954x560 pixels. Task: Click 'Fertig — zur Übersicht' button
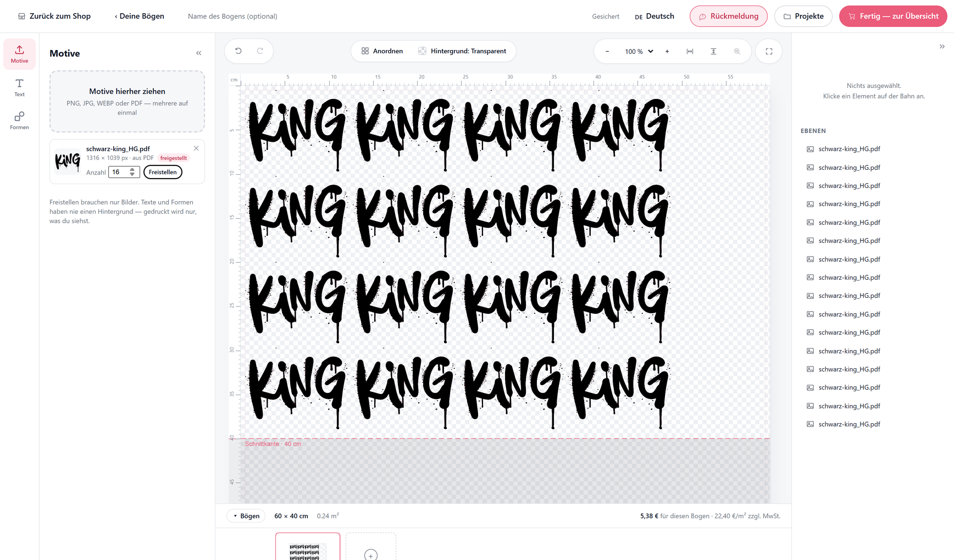tap(893, 16)
